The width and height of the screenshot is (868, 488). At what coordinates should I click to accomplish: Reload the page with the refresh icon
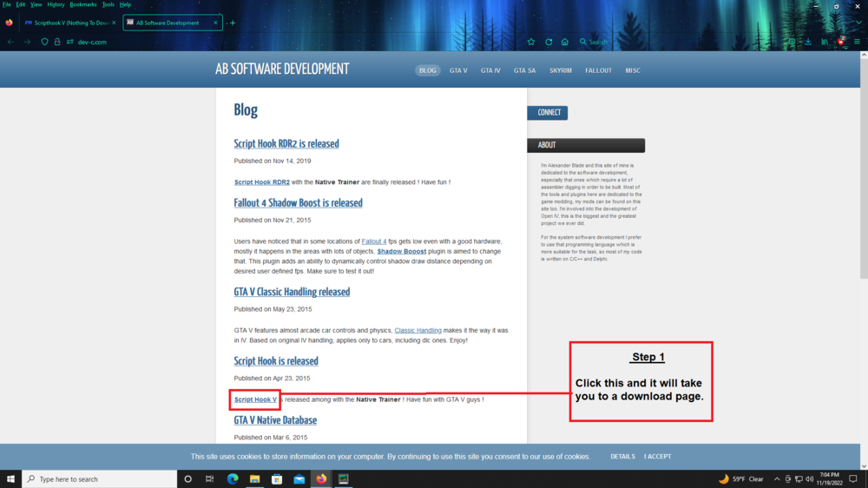click(549, 42)
